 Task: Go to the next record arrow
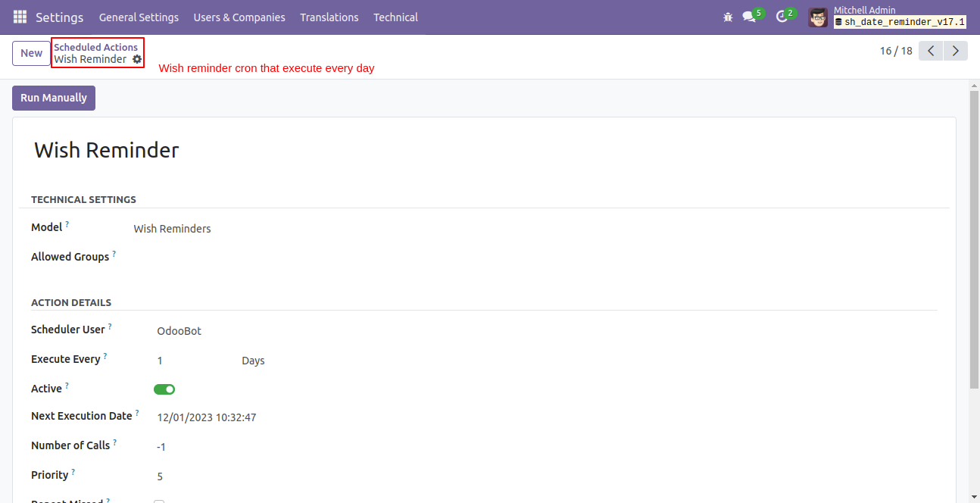(956, 51)
